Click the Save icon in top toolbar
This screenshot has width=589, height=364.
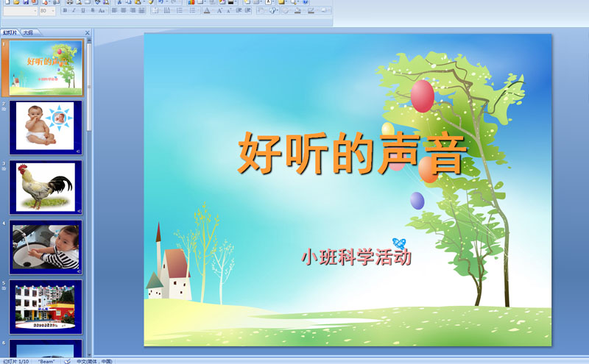(26, 2)
